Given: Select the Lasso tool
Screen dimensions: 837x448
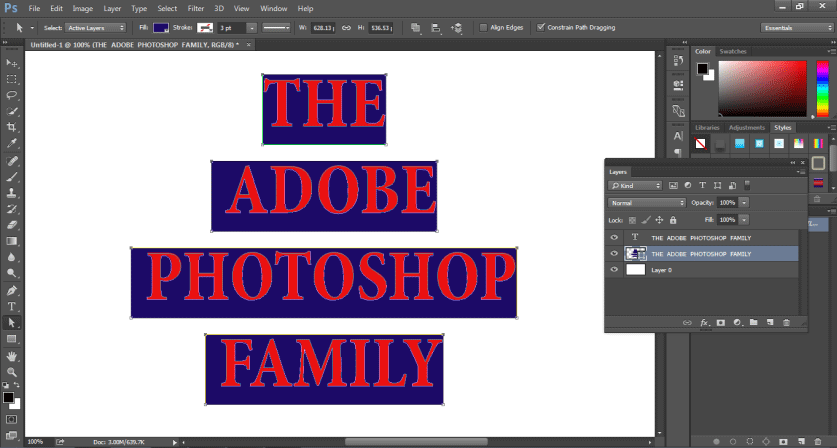Looking at the screenshot, I should (x=11, y=95).
